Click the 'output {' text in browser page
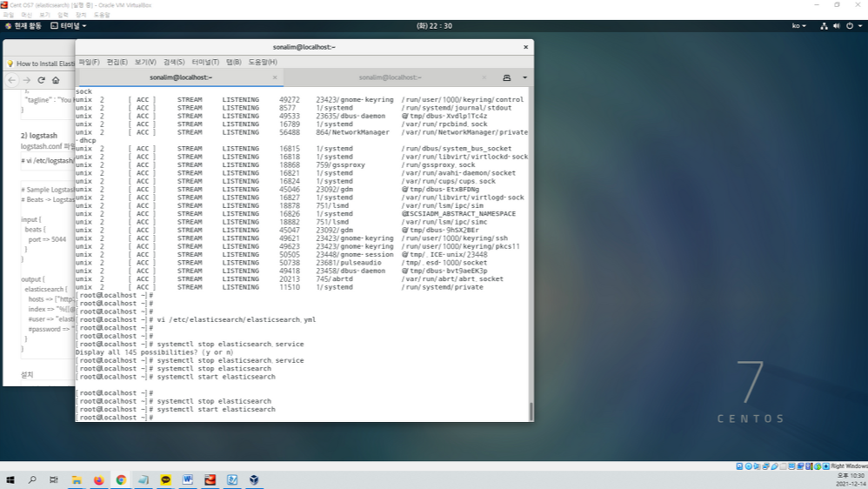Image resolution: width=868 pixels, height=489 pixels. [x=33, y=279]
